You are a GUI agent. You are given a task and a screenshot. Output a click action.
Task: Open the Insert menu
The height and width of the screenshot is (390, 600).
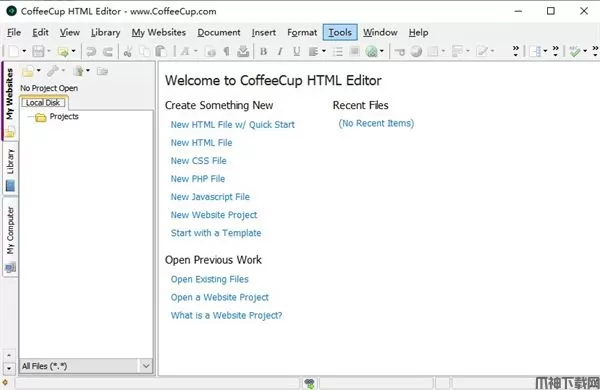pyautogui.click(x=264, y=33)
